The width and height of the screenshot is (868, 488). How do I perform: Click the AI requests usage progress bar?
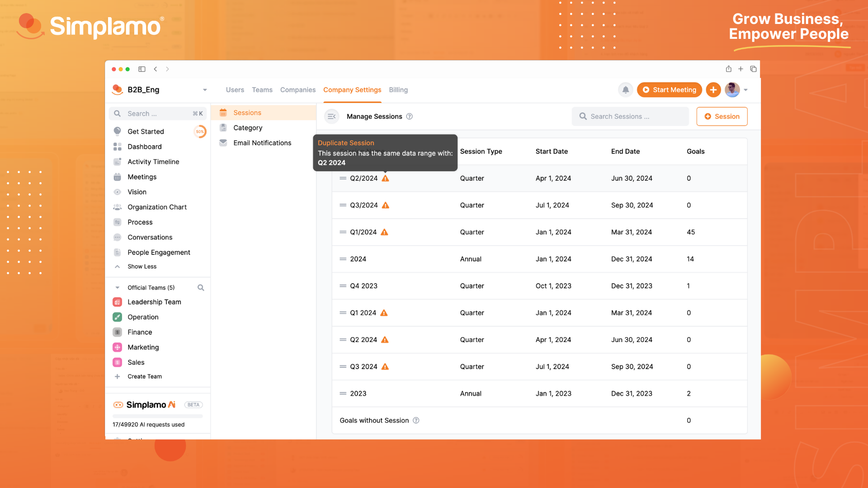[158, 416]
